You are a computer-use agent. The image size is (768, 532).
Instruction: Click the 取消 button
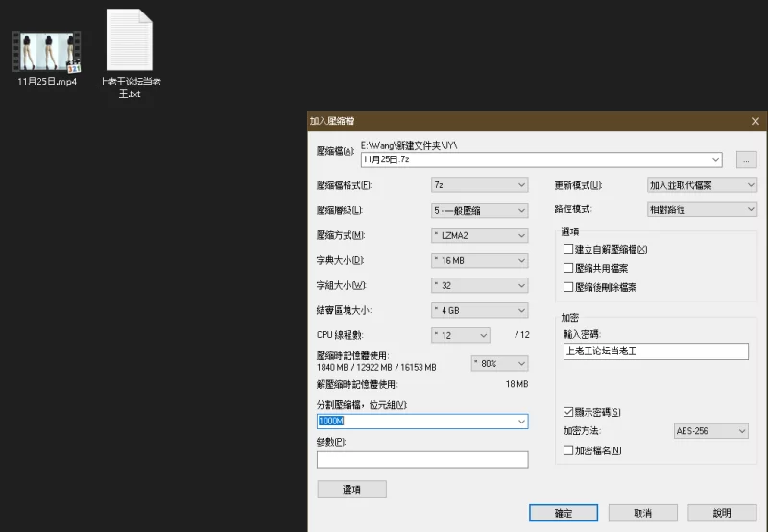click(x=642, y=513)
